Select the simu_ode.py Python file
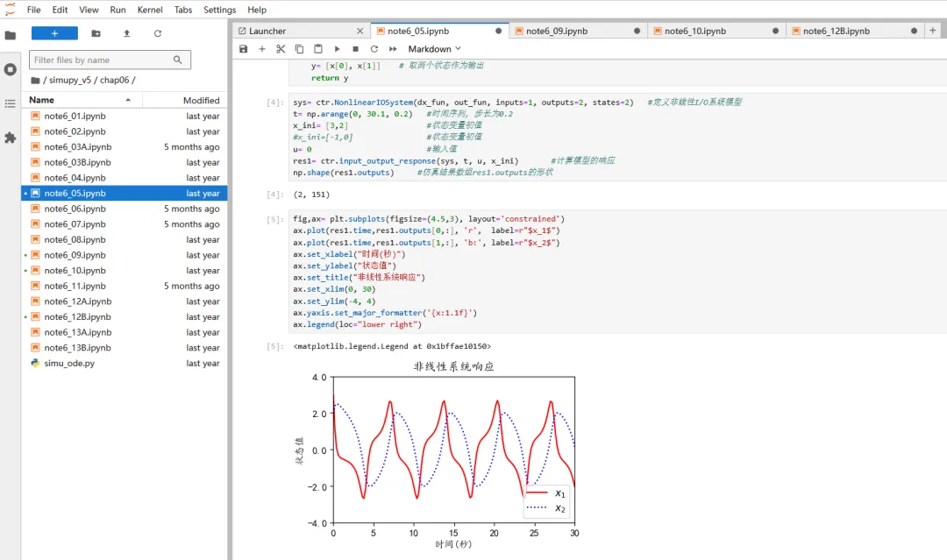The height and width of the screenshot is (560, 947). pos(125,364)
